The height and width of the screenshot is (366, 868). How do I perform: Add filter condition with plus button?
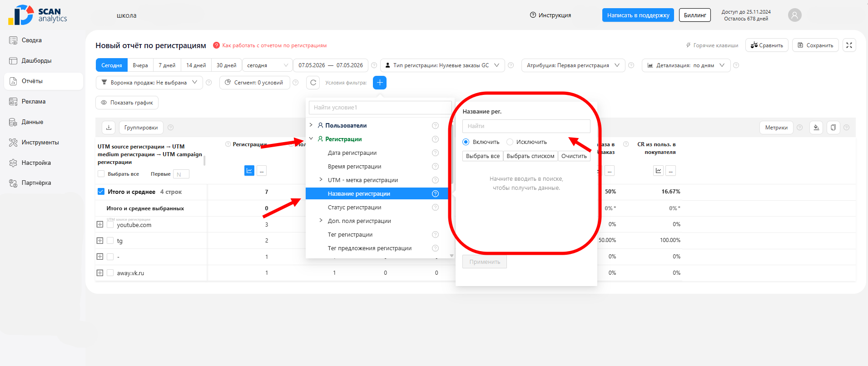point(380,83)
